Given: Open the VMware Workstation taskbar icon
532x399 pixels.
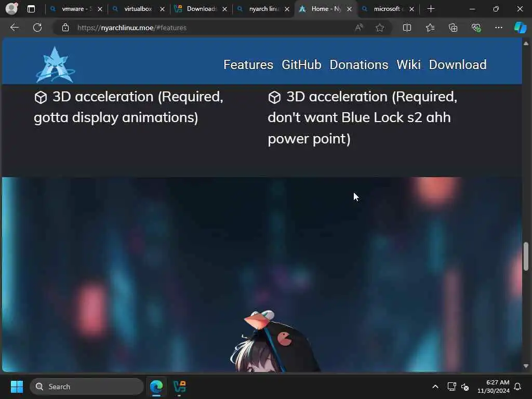Looking at the screenshot, I should click(179, 387).
